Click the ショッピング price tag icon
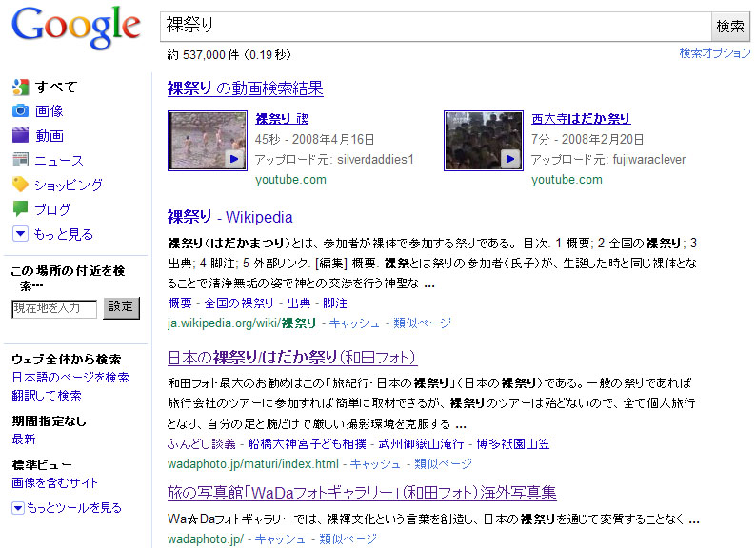Screen dimensions: 756x548 click(20, 185)
